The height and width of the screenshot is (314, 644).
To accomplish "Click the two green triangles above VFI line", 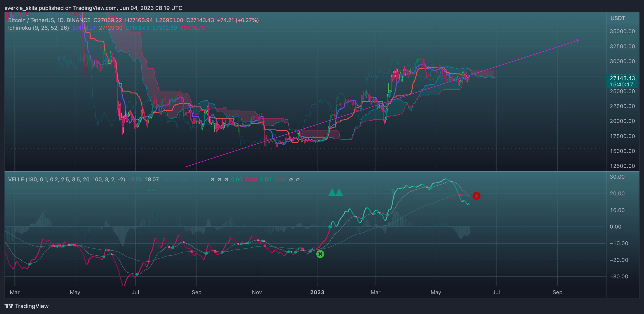I will pyautogui.click(x=336, y=192).
